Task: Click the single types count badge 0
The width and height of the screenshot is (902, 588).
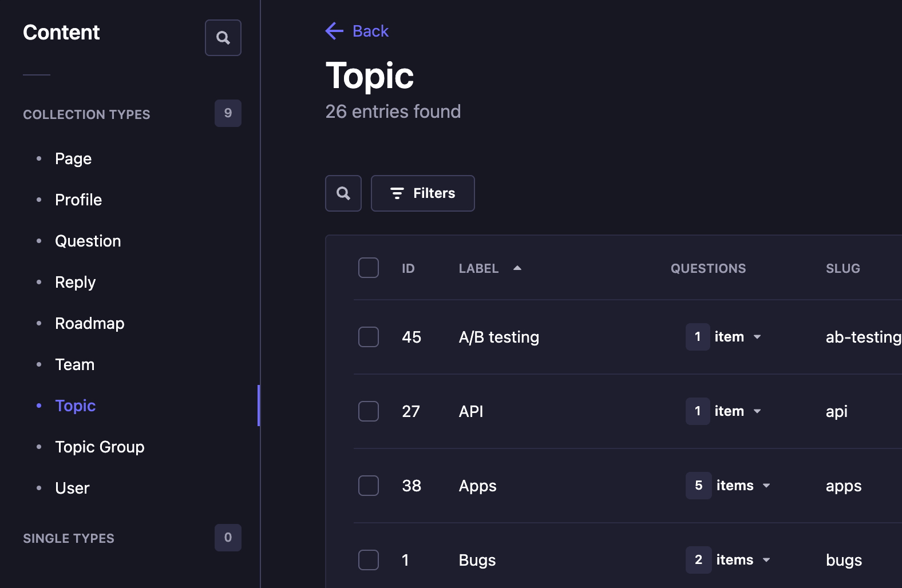Action: tap(228, 538)
